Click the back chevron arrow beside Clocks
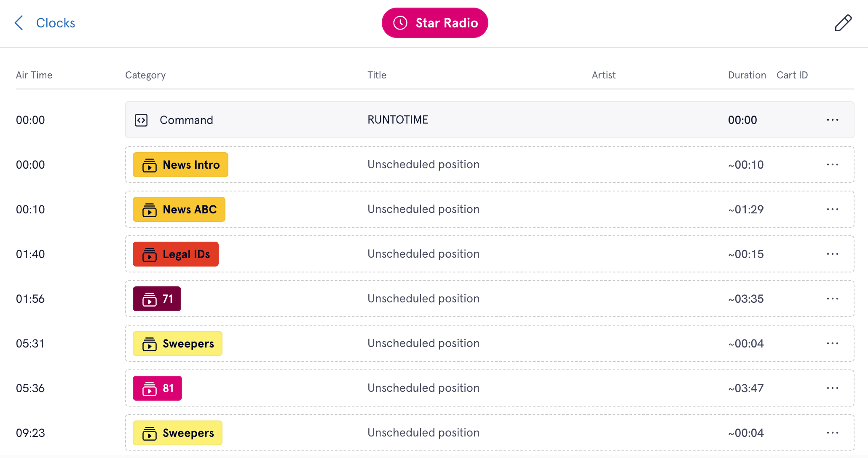This screenshot has width=868, height=458. click(x=19, y=23)
